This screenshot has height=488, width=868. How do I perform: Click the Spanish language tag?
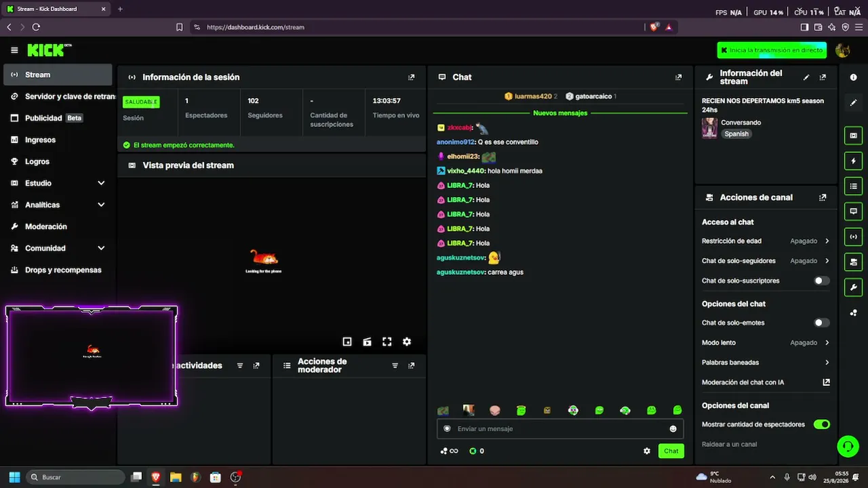(x=736, y=134)
